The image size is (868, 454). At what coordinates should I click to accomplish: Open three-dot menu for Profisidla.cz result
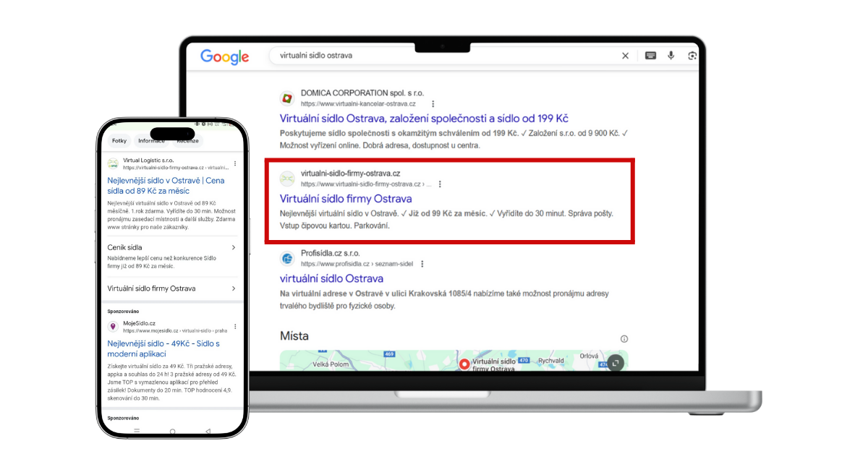point(422,264)
